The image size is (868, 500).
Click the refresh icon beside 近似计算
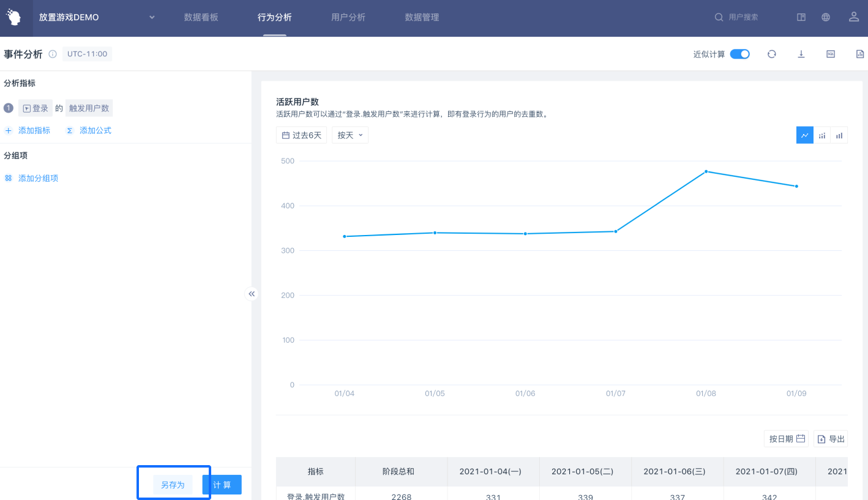coord(771,54)
